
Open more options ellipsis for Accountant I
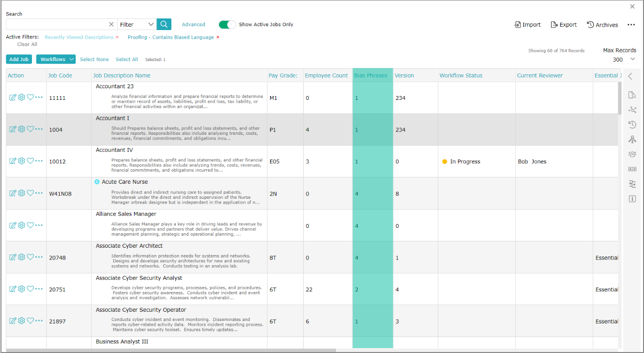39,129
